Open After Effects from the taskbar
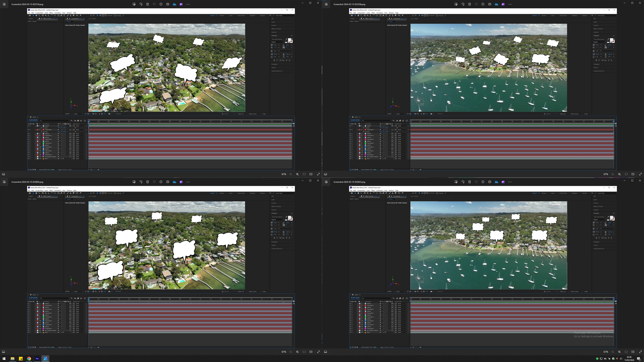The image size is (644, 362). (37, 358)
